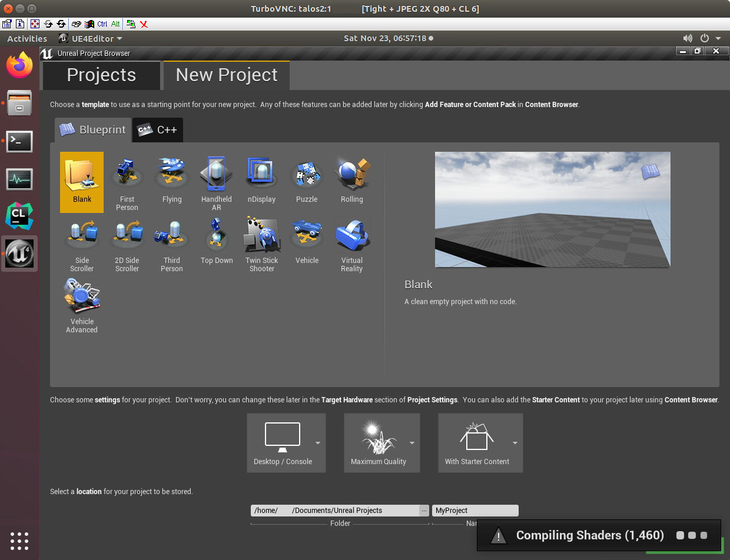Request lossless refresh in TurboVNC toolbar
The image size is (730, 560).
tap(61, 24)
